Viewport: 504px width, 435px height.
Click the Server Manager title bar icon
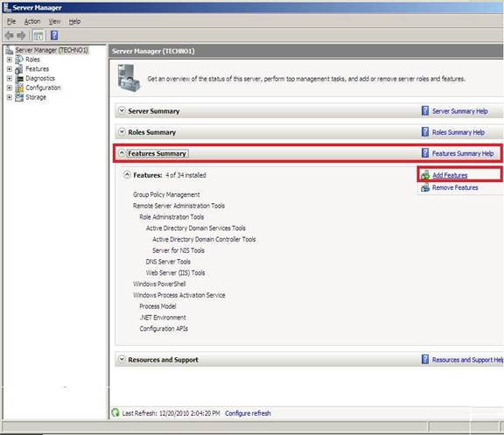point(7,7)
